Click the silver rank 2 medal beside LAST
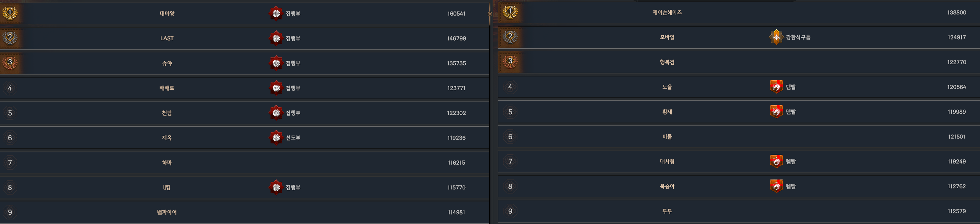Image resolution: width=980 pixels, height=224 pixels. tap(10, 38)
